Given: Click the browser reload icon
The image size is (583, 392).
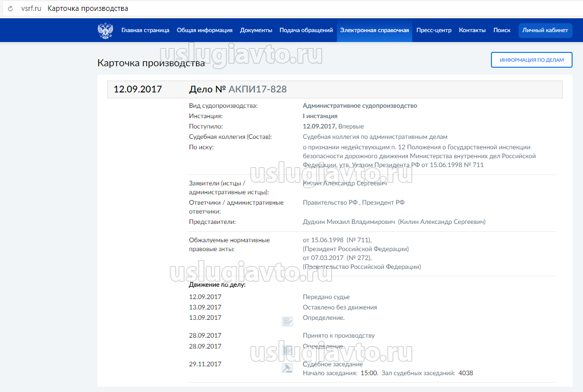Looking at the screenshot, I should tap(10, 9).
